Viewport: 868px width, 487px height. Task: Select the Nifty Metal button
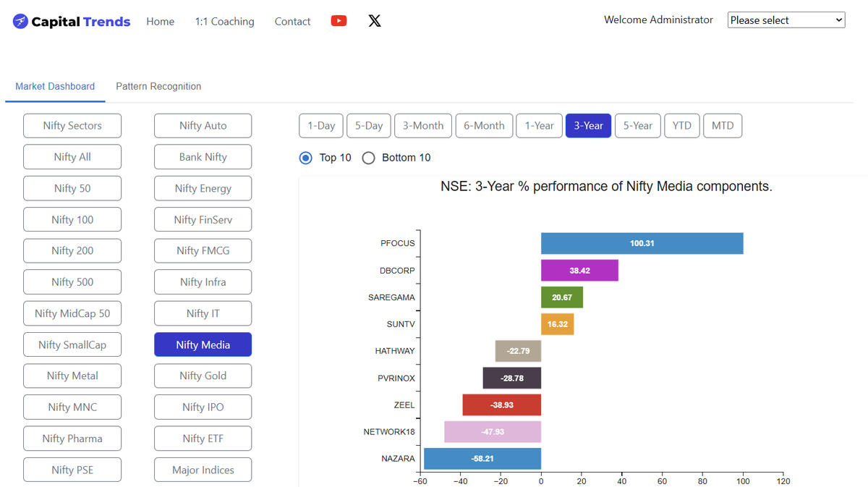click(72, 376)
